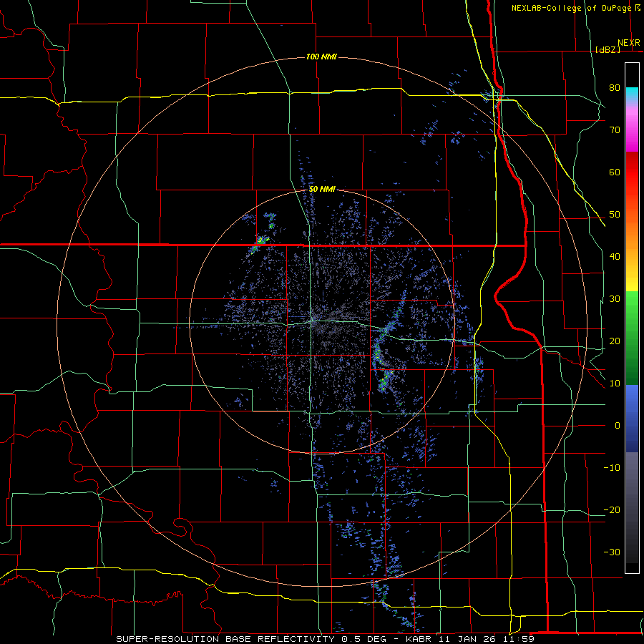The width and height of the screenshot is (644, 644).
Task: Click the 80 value on the dBZ scale
Action: tap(615, 87)
